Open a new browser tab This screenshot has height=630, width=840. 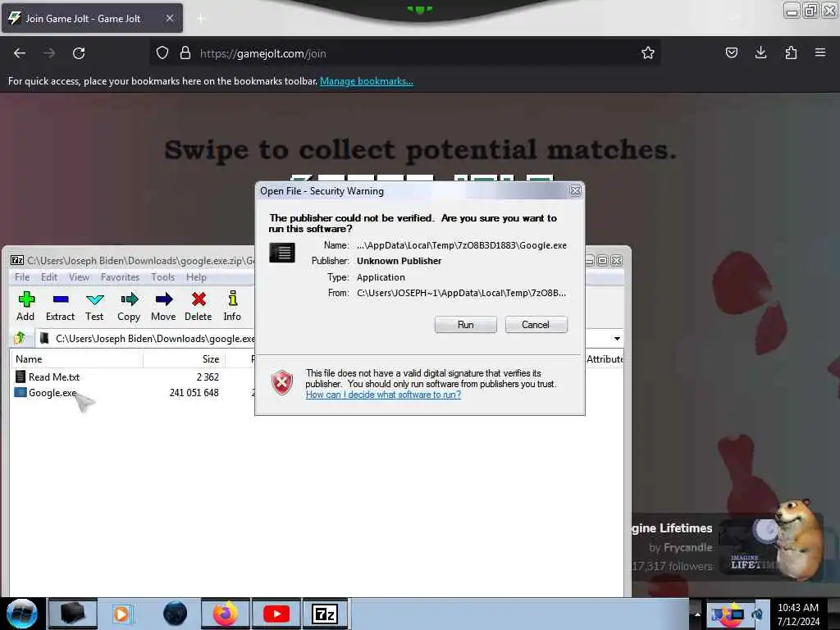pyautogui.click(x=200, y=19)
